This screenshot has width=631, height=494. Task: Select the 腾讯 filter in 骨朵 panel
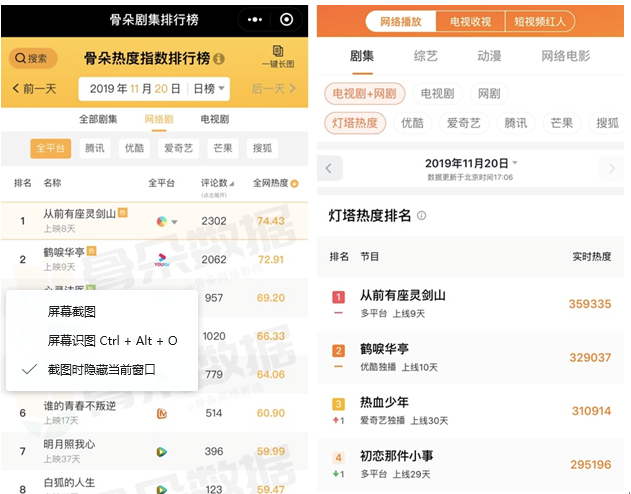click(x=95, y=148)
